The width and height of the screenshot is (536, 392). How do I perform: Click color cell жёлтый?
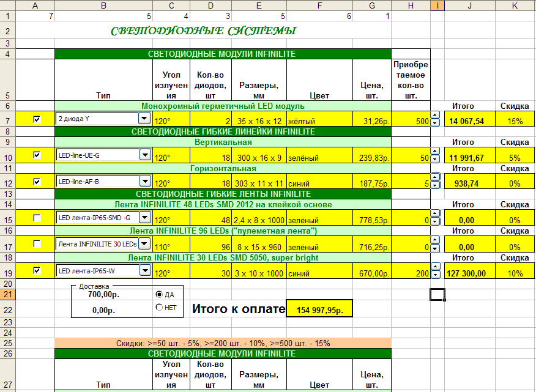tap(319, 119)
